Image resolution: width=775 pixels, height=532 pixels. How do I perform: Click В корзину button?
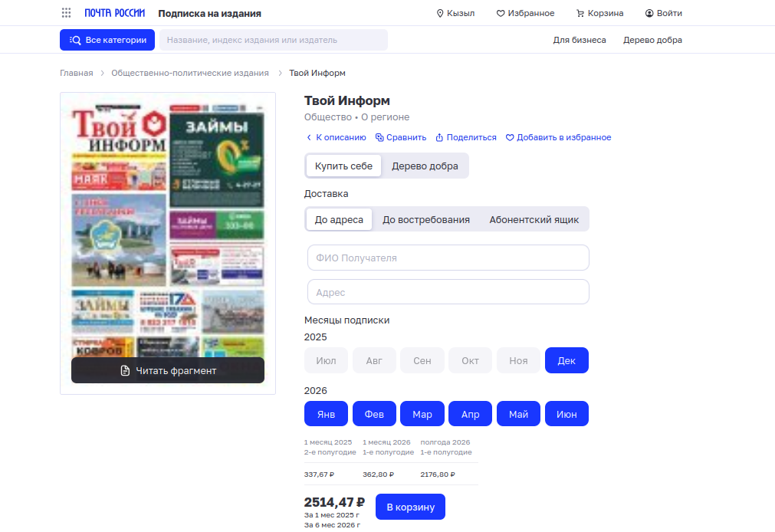click(x=410, y=507)
